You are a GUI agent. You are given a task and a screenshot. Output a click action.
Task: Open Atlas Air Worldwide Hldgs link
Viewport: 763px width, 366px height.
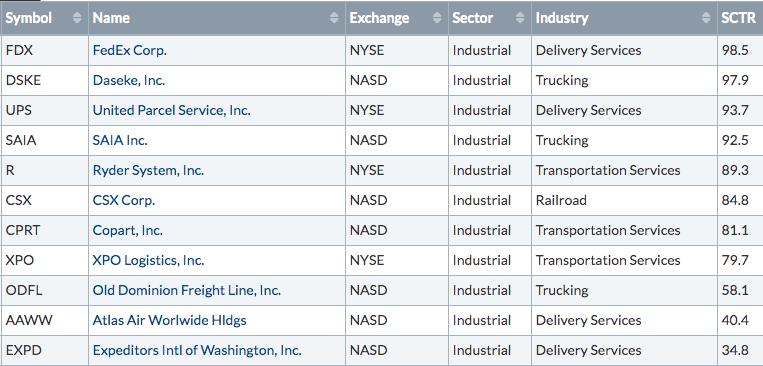(169, 321)
